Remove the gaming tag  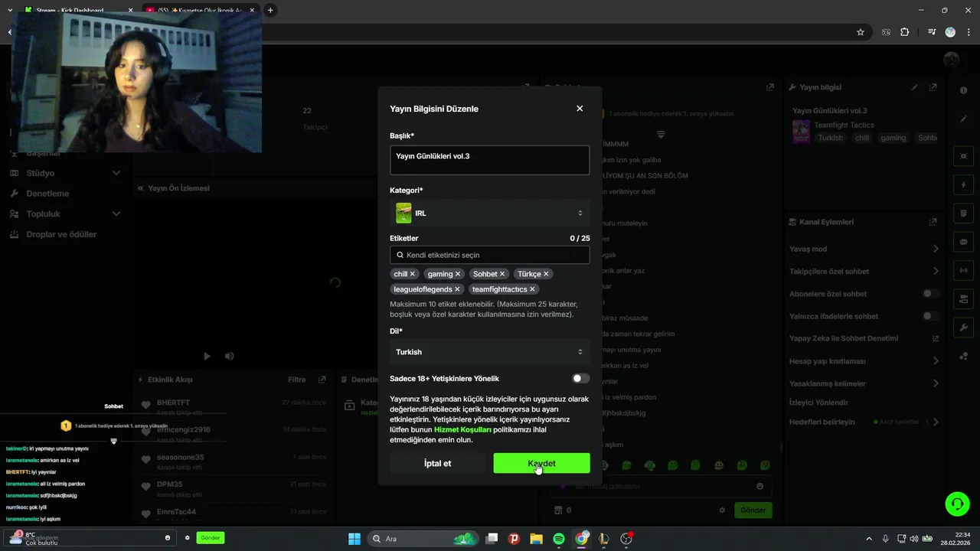tap(458, 274)
